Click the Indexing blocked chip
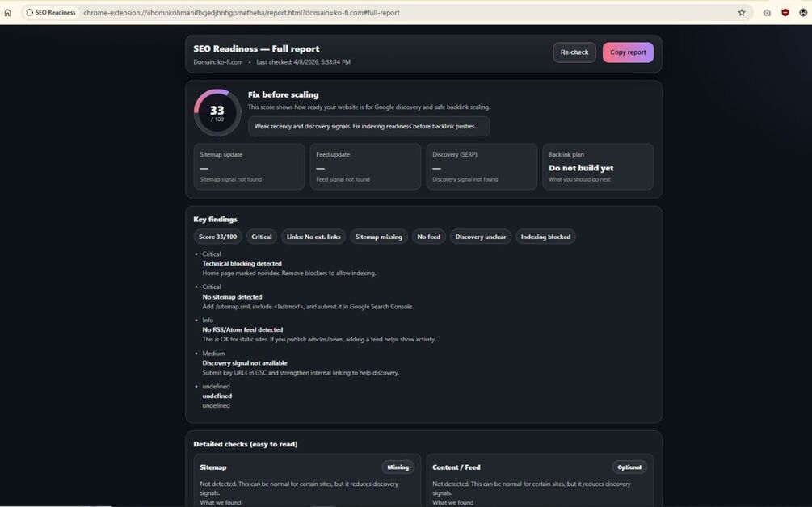 pos(545,237)
